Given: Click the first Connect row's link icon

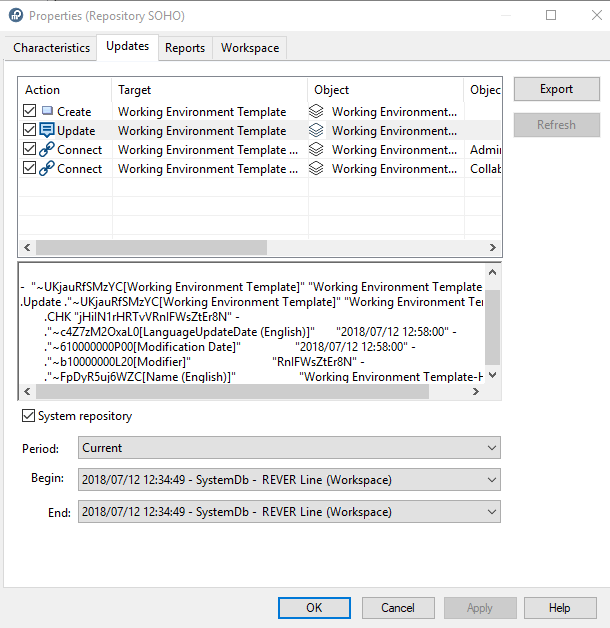Looking at the screenshot, I should coord(47,150).
